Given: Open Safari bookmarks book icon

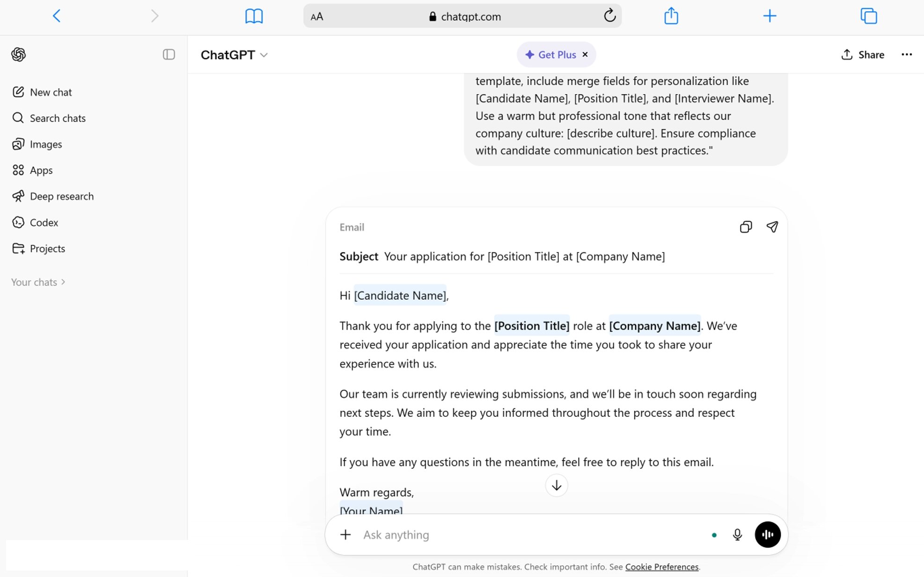Looking at the screenshot, I should pos(254,16).
